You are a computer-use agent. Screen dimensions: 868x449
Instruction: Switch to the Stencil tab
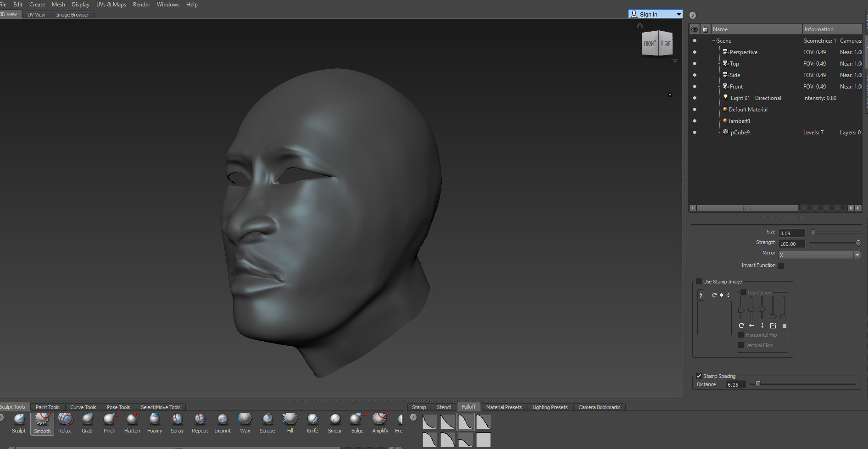coord(443,407)
